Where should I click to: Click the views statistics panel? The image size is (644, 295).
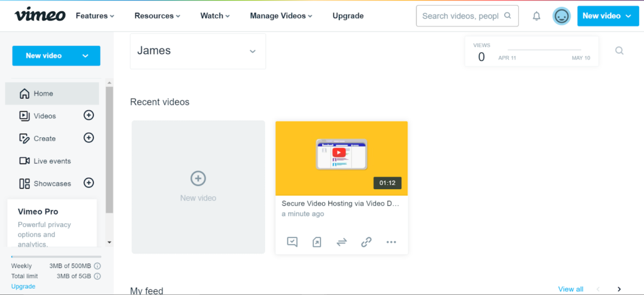coord(532,52)
